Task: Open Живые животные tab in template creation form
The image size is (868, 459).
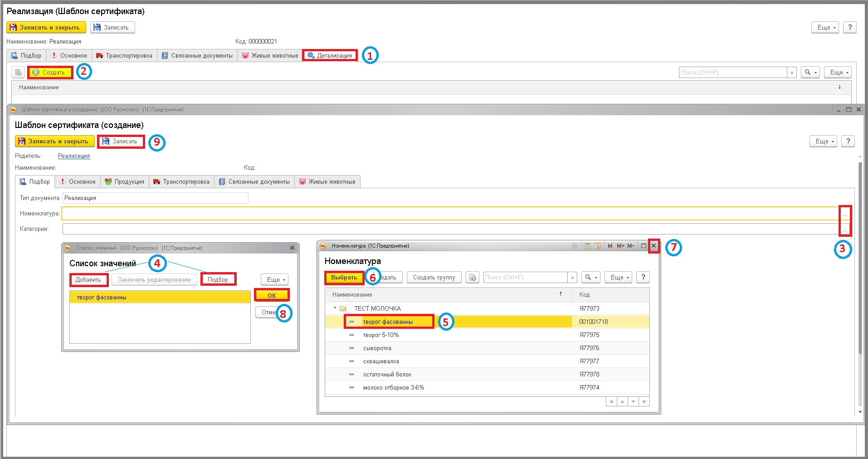Action: click(x=327, y=181)
